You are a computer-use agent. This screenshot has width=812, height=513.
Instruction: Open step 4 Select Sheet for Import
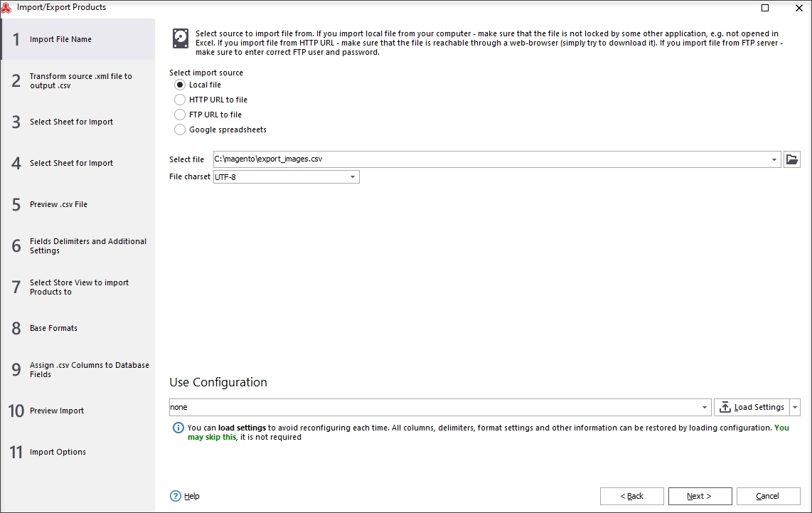[x=78, y=163]
